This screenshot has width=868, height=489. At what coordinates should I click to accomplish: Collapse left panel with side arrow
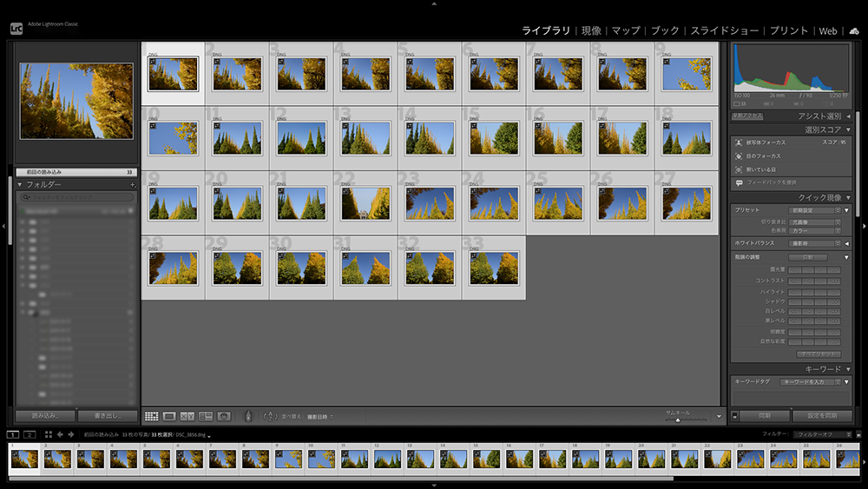pyautogui.click(x=3, y=226)
